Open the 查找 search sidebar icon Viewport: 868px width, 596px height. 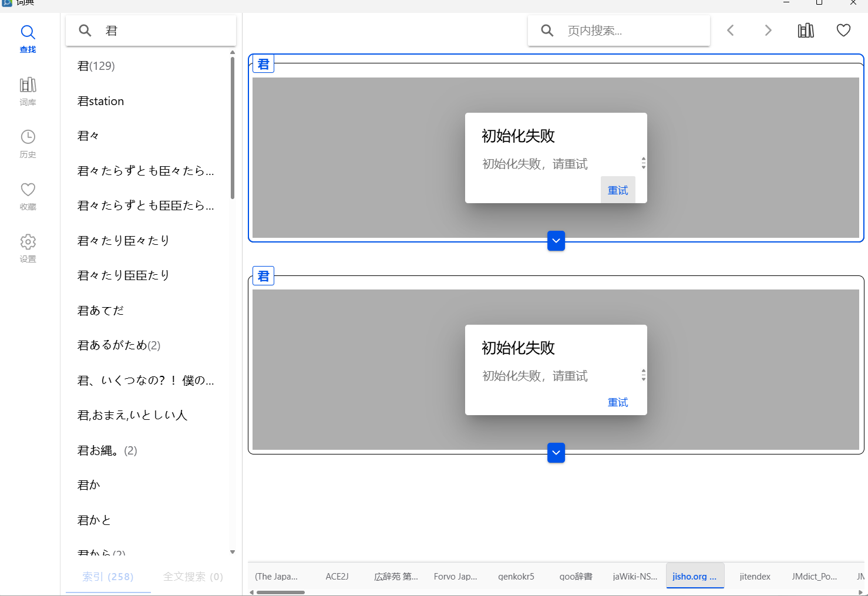click(28, 39)
